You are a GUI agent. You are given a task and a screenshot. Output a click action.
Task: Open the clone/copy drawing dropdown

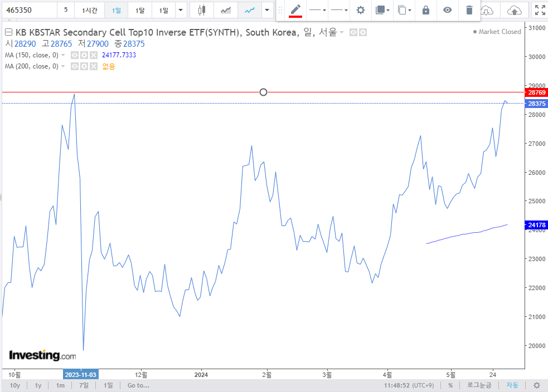404,10
